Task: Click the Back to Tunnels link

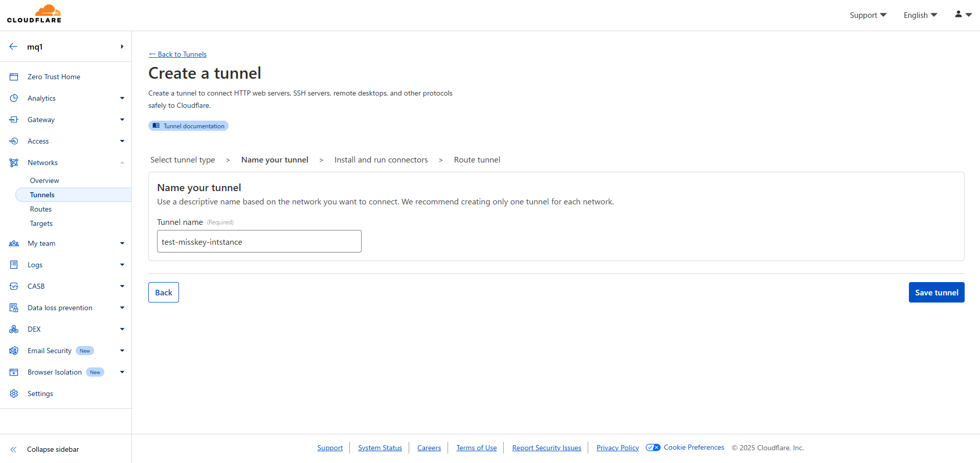Action: tap(177, 54)
